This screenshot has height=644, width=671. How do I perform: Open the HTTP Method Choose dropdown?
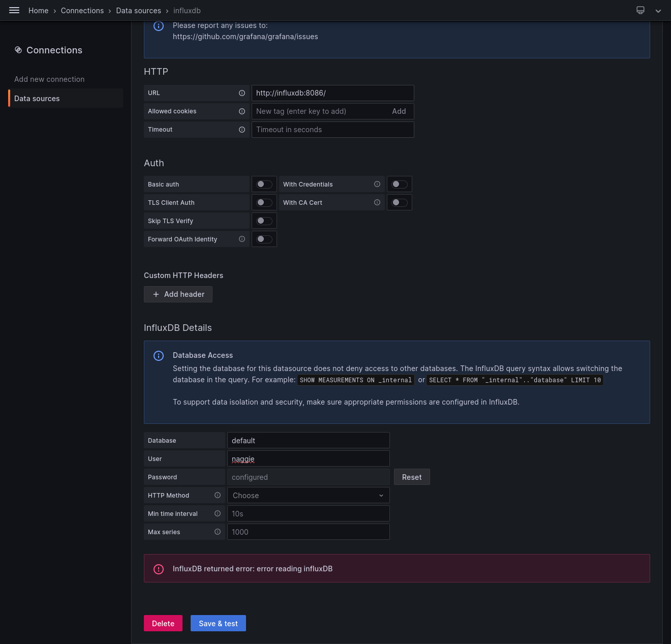pos(309,496)
